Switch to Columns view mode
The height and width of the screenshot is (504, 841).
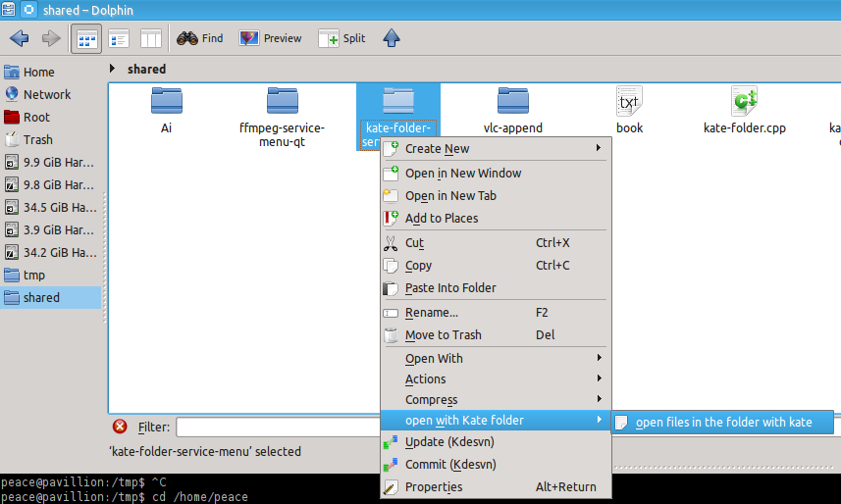coord(151,38)
